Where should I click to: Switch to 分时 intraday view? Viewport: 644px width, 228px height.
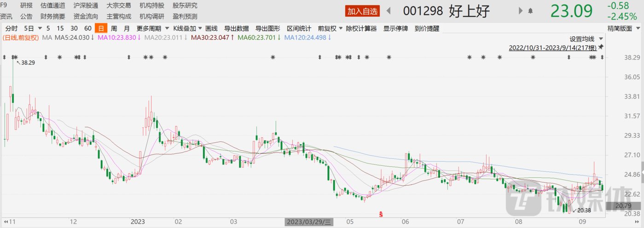coord(12,28)
